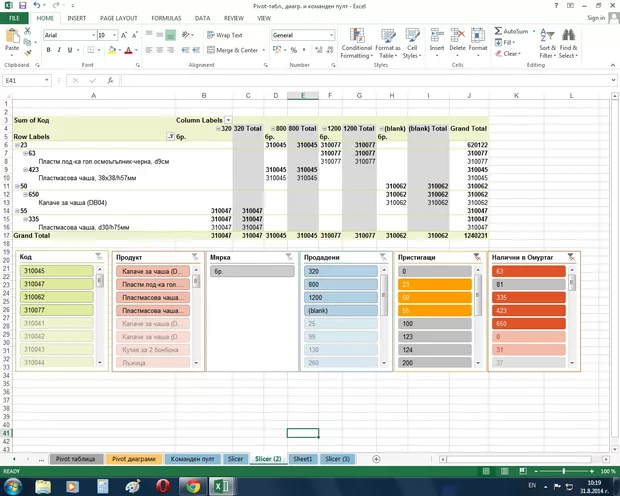Open Google Chrome from the taskbar
Screen dimensions: 620x496
pos(193,485)
